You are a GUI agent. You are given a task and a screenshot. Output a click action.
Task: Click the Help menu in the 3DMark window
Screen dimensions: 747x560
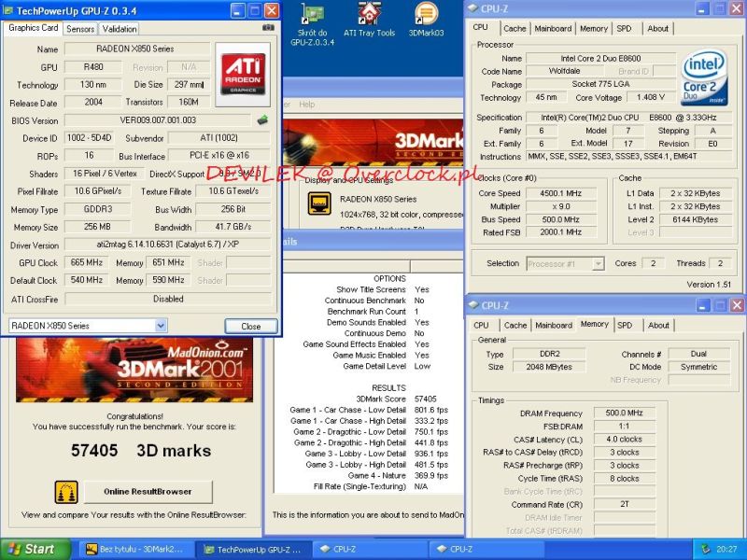point(307,105)
